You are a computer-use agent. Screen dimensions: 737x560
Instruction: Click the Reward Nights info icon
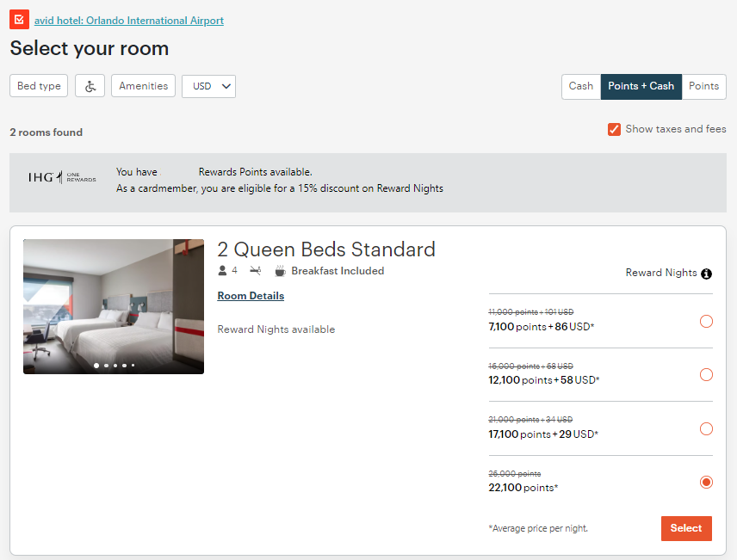pyautogui.click(x=707, y=273)
